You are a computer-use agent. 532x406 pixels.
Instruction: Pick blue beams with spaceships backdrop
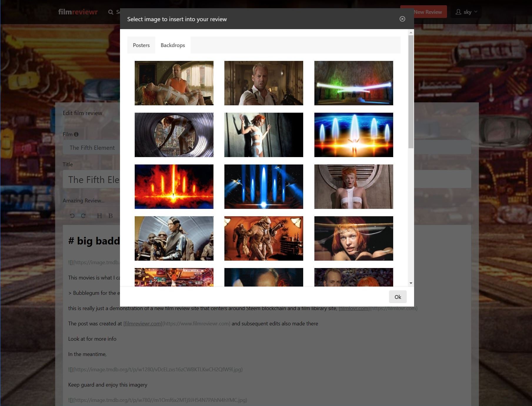(264, 187)
